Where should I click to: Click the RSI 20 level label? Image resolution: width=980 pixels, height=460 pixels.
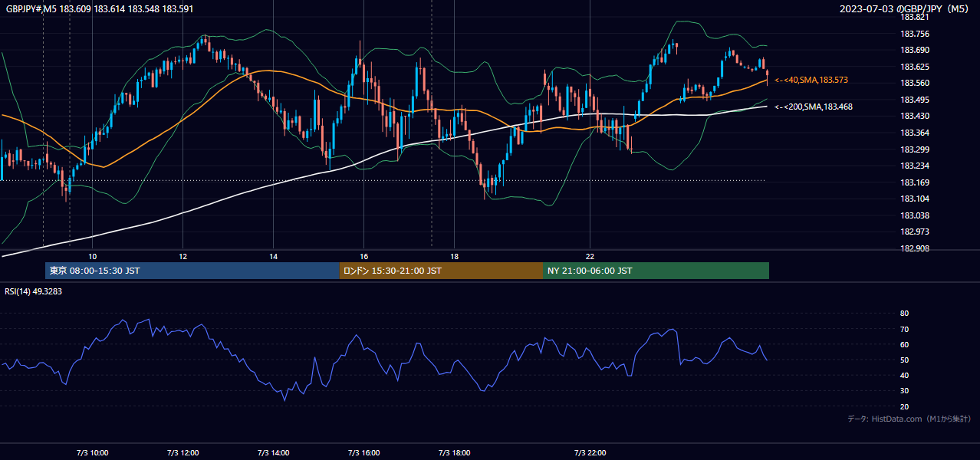(904, 406)
